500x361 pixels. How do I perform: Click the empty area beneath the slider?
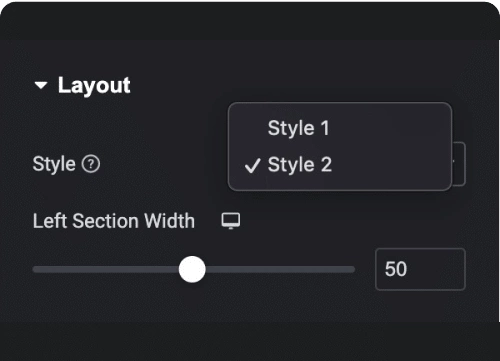click(x=250, y=305)
